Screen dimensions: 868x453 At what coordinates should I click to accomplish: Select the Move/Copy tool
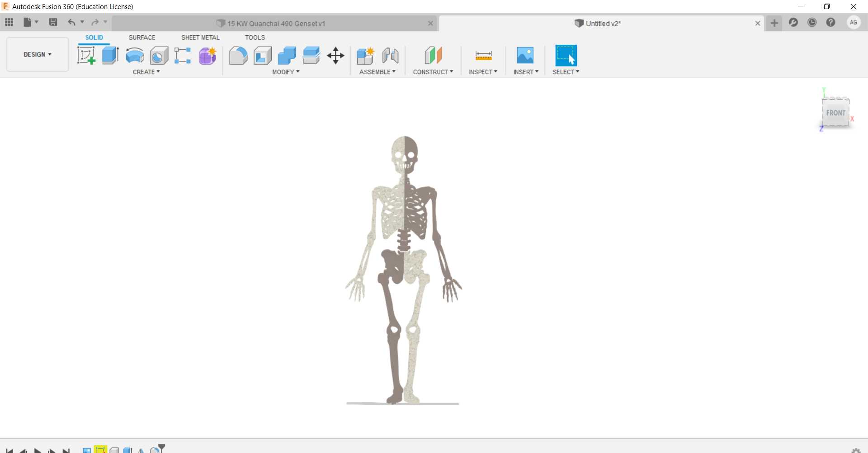coord(335,56)
